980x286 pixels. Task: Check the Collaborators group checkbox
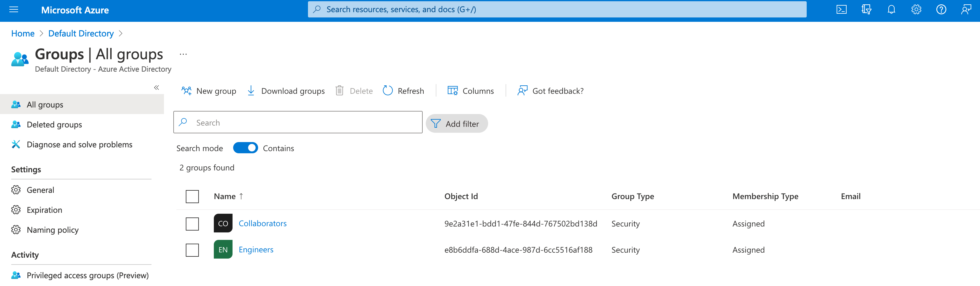(x=192, y=224)
